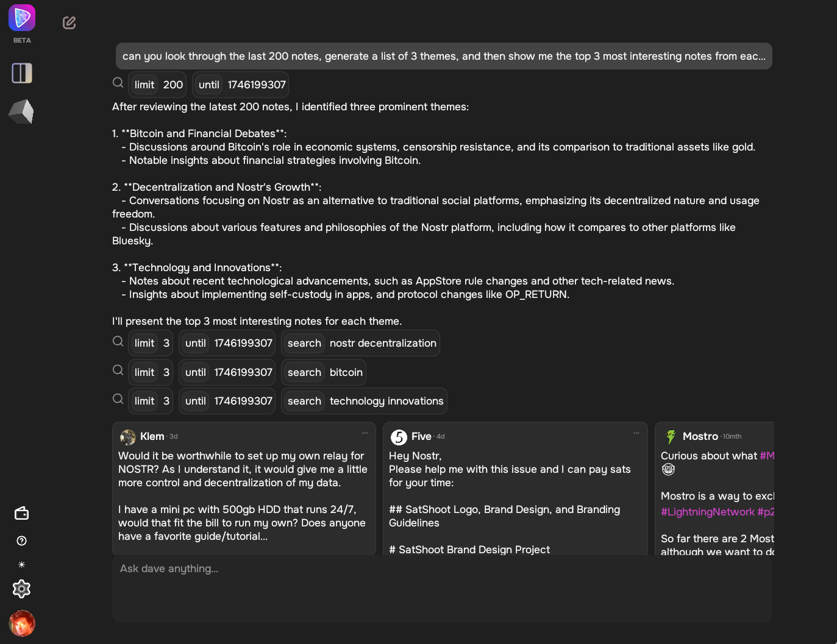The height and width of the screenshot is (644, 837).
Task: Click the search icon on the nostr decentralization row
Action: click(x=118, y=341)
